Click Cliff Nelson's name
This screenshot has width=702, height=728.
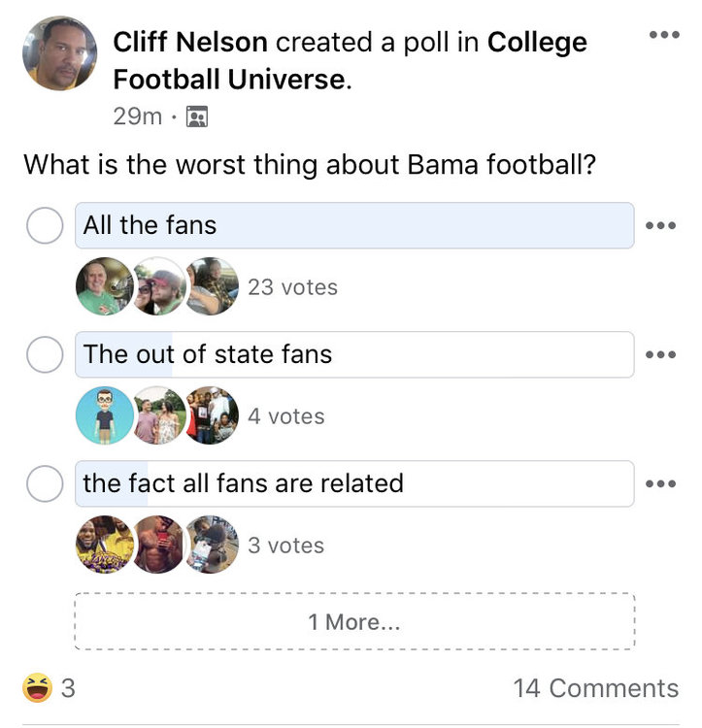191,43
